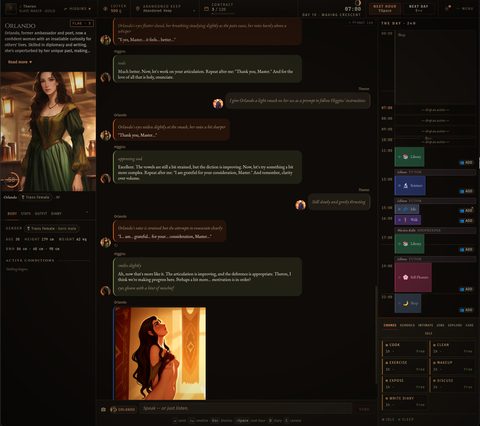
Task: Click the contract progress bar under 3 / 120
Action: coord(223,14)
